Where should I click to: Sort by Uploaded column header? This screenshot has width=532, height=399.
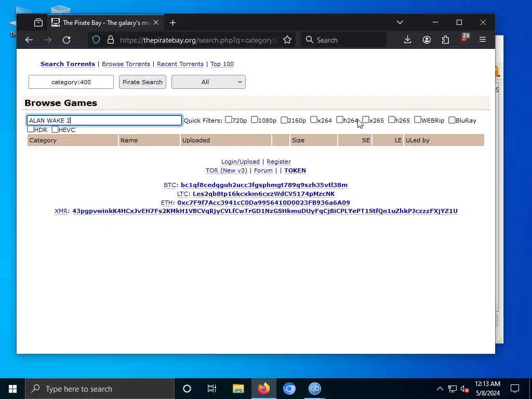click(226, 140)
